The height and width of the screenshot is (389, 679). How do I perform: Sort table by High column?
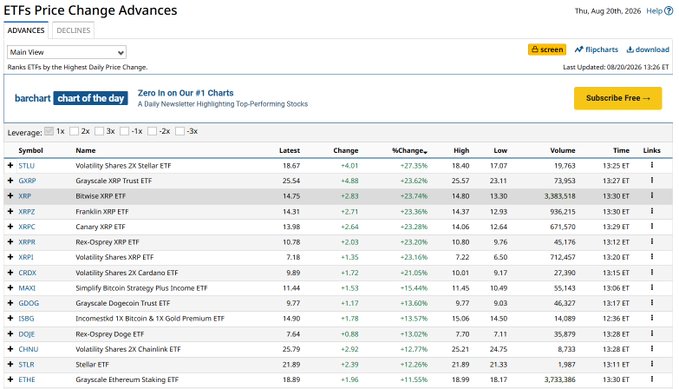point(461,150)
